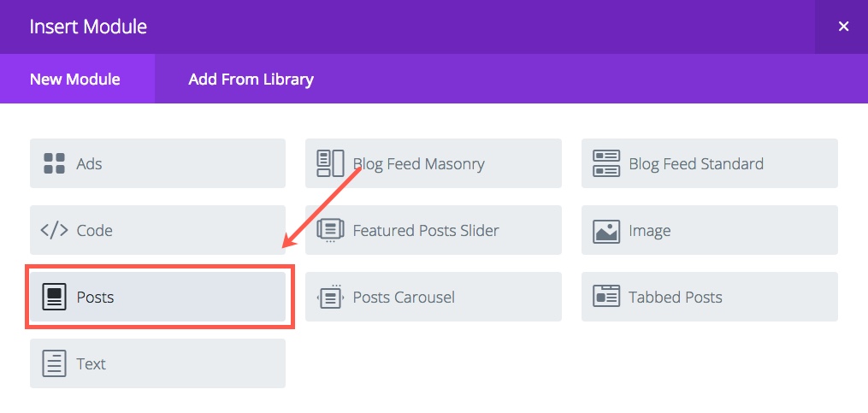Switch to the New Module tab
Screen dimensions: 868x413
(75, 80)
